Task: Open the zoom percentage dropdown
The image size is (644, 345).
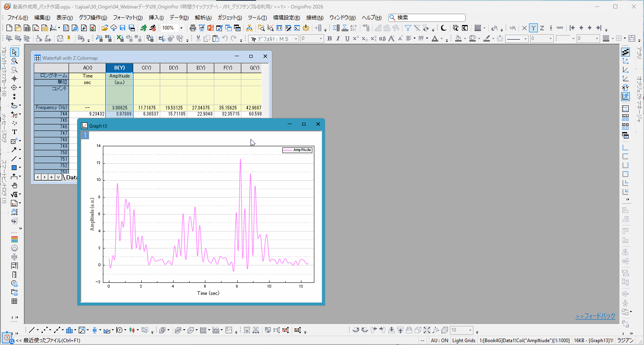Action: (x=181, y=28)
